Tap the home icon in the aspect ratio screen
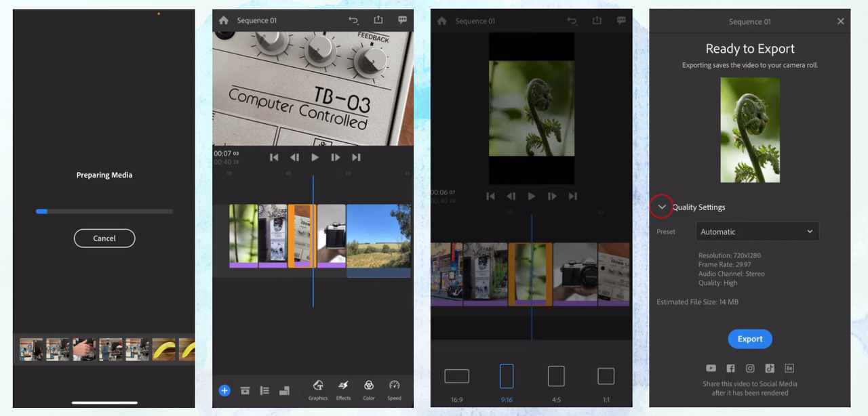Viewport: 868px width, 416px height. point(442,21)
